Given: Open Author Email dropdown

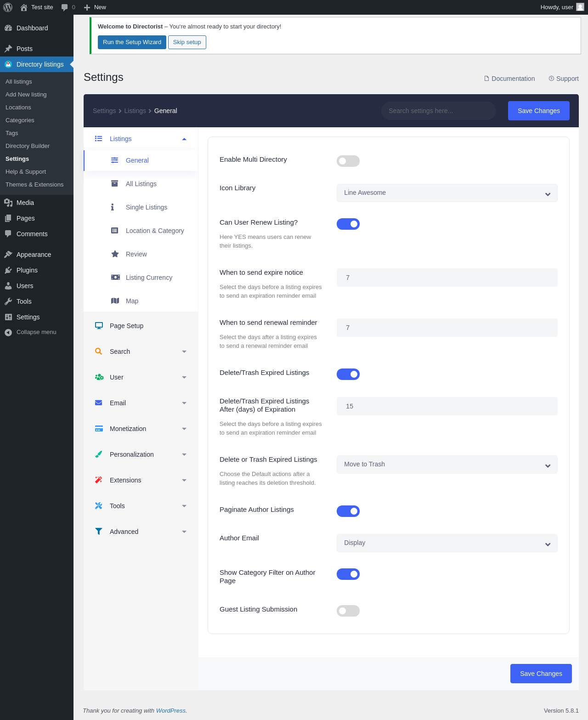Looking at the screenshot, I should [x=447, y=543].
